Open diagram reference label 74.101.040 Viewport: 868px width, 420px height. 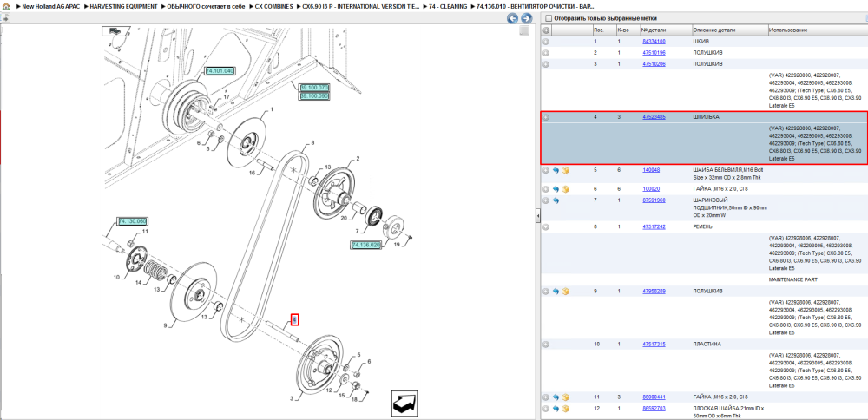coord(220,71)
